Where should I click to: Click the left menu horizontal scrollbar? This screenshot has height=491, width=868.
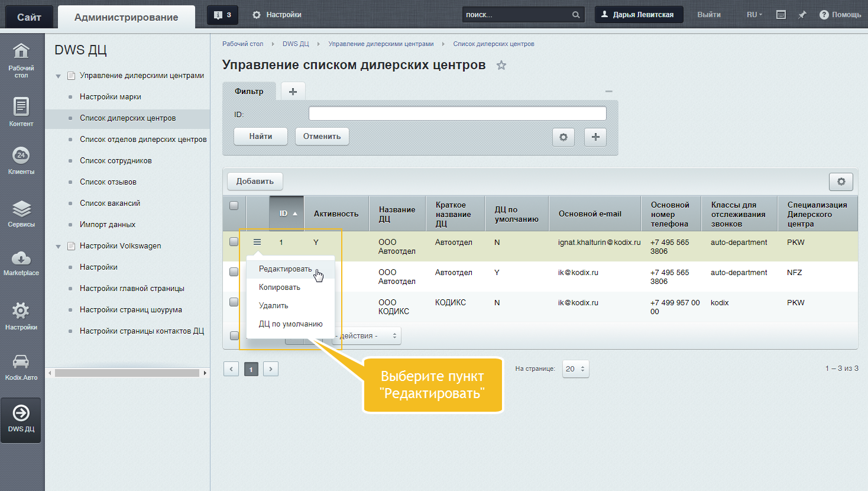click(127, 373)
